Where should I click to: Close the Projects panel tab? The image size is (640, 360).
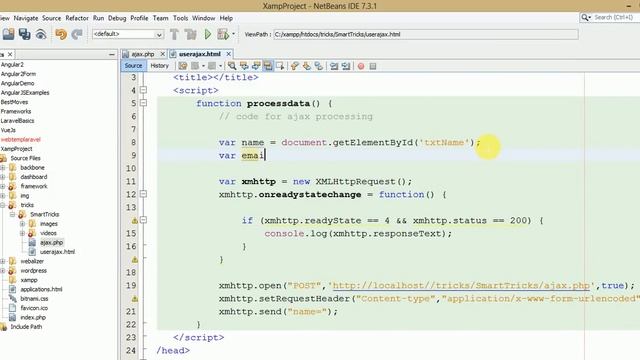point(10,54)
